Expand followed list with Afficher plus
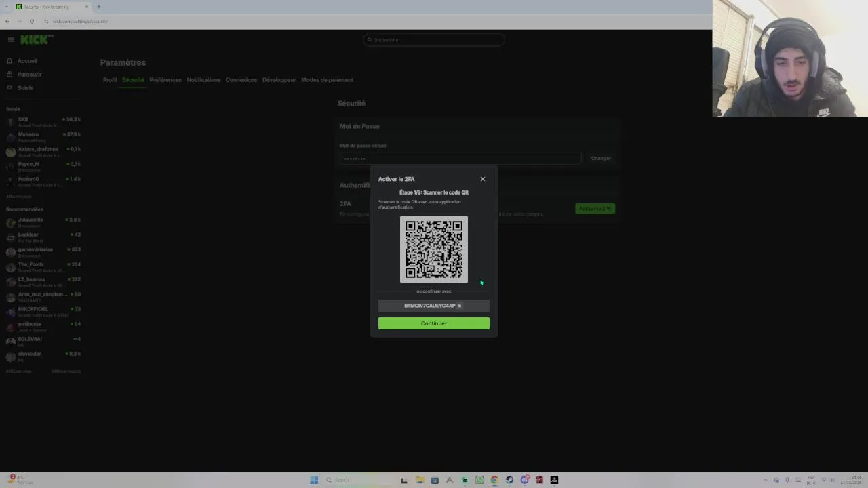868x488 pixels. [x=18, y=197]
